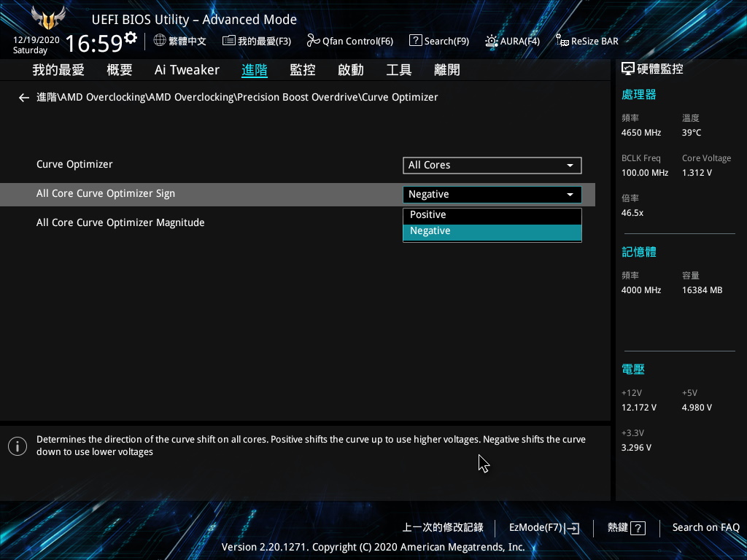Click the ReSize BAR label
Image resolution: width=747 pixels, height=560 pixels.
595,41
